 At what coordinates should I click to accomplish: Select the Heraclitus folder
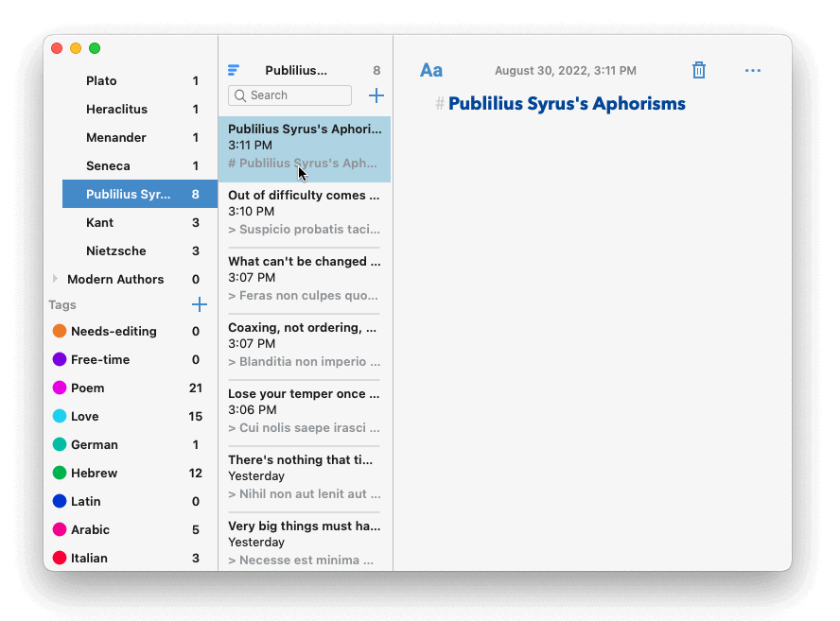tap(140, 110)
